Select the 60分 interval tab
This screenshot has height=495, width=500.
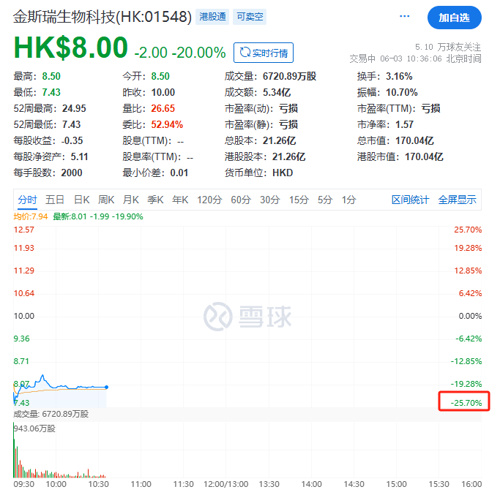[241, 200]
